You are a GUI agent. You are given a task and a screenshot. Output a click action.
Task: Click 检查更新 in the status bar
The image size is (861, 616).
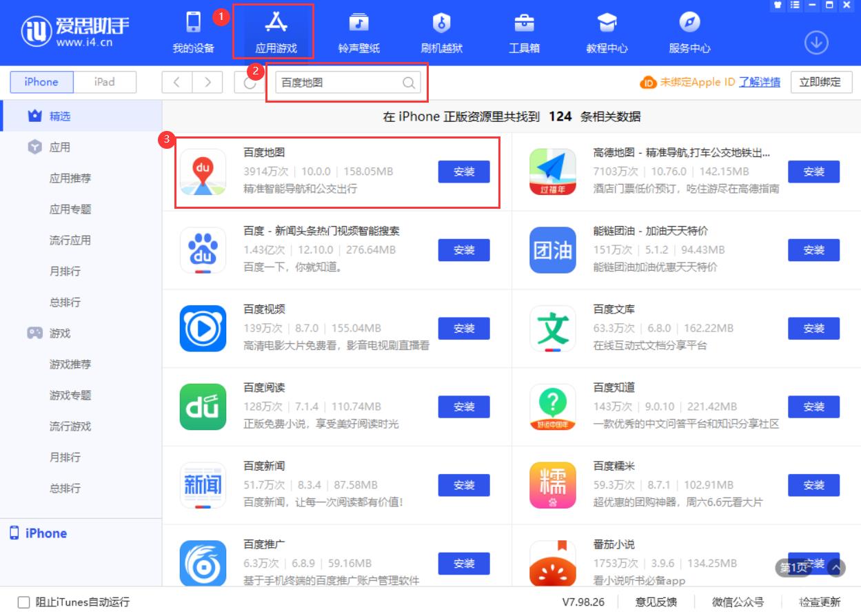[x=820, y=602]
